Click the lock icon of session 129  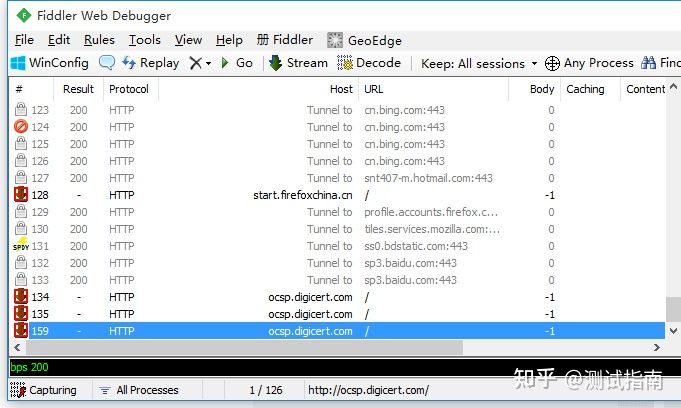click(x=20, y=212)
